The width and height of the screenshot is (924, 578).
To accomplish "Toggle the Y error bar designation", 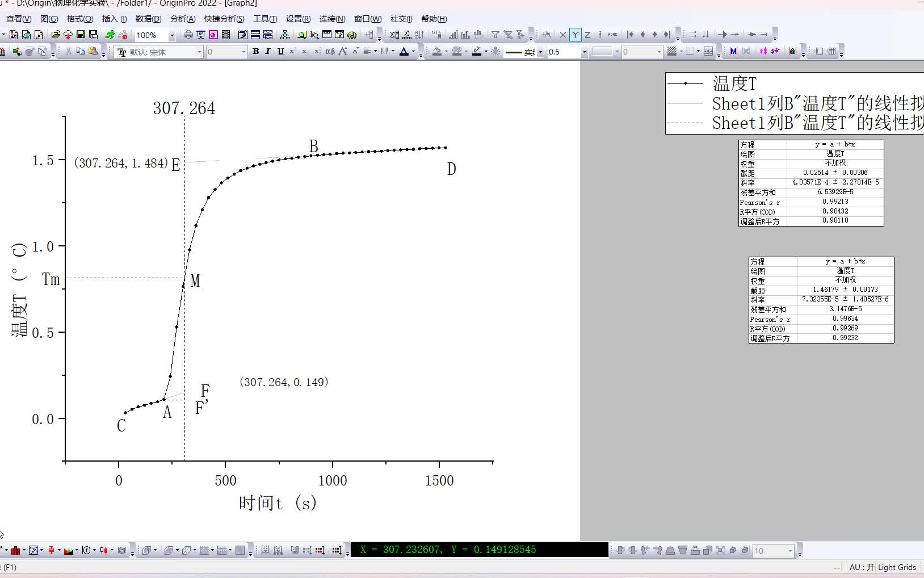I will (600, 35).
